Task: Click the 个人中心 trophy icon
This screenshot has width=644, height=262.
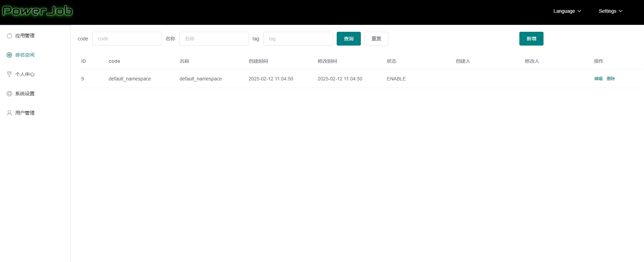Action: (9, 74)
